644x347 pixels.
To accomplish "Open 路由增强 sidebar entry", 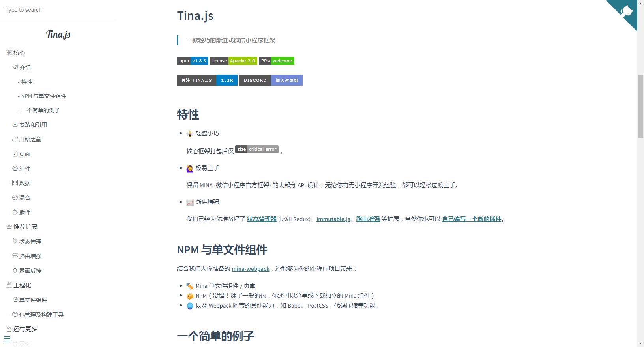I will pos(30,256).
